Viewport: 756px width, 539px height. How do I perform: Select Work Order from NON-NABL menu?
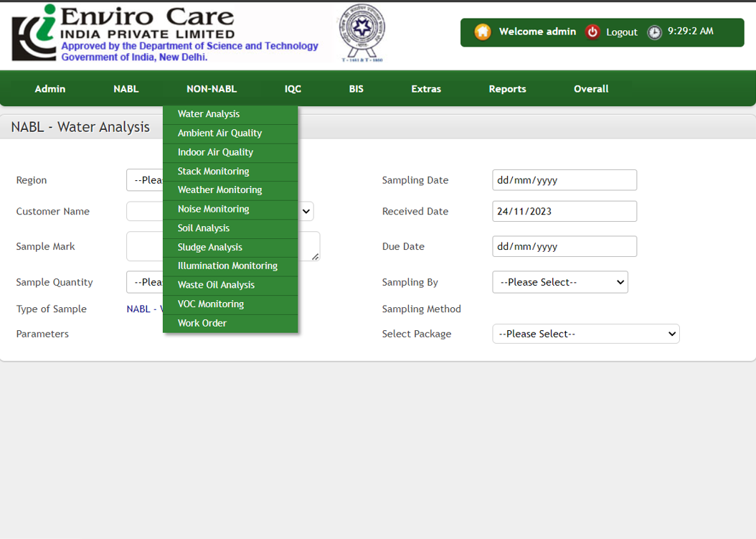point(202,323)
